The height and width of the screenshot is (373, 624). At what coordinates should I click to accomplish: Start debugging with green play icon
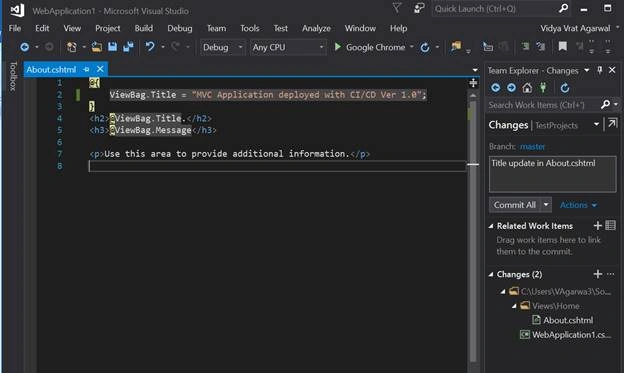pos(338,47)
